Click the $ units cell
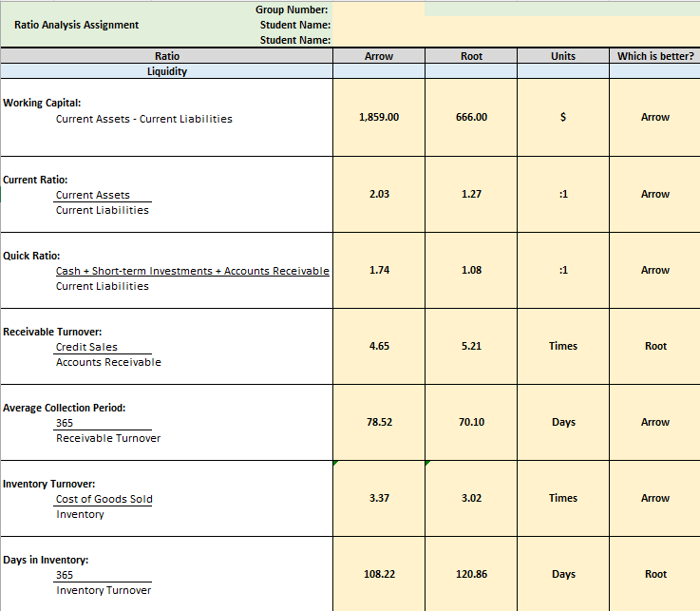This screenshot has width=700, height=611. [x=563, y=117]
